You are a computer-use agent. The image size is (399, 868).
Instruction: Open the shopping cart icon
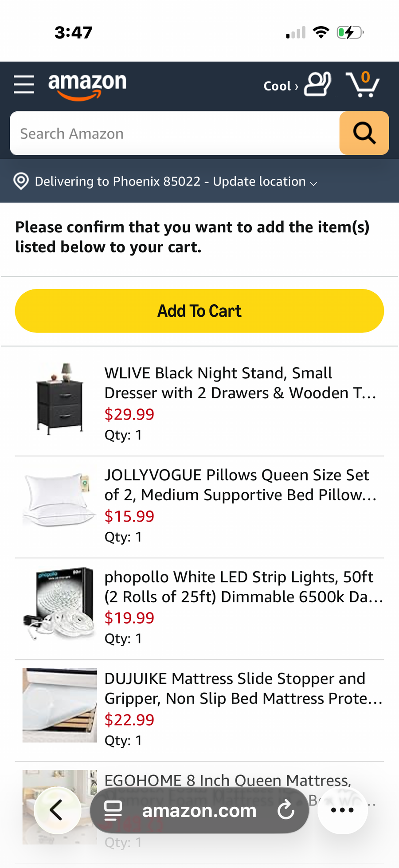coord(362,84)
